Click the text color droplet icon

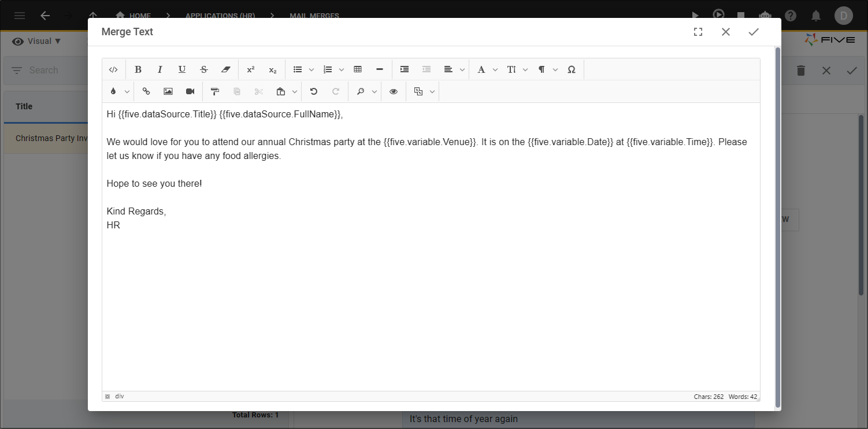pos(113,91)
